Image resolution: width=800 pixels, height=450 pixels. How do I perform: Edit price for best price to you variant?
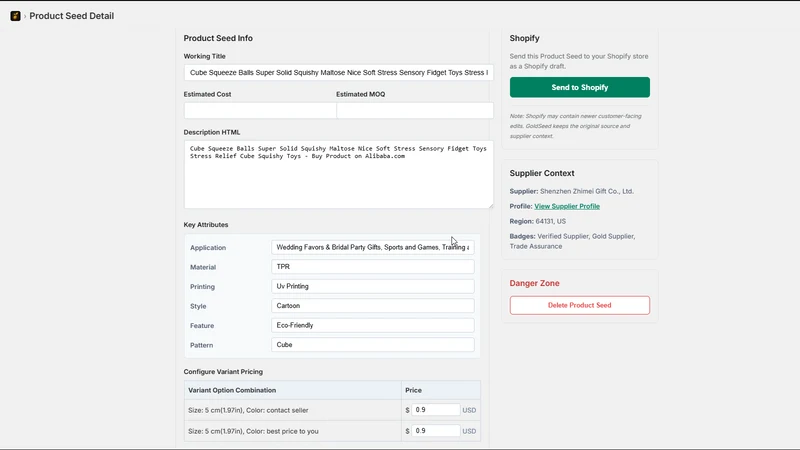tap(436, 431)
